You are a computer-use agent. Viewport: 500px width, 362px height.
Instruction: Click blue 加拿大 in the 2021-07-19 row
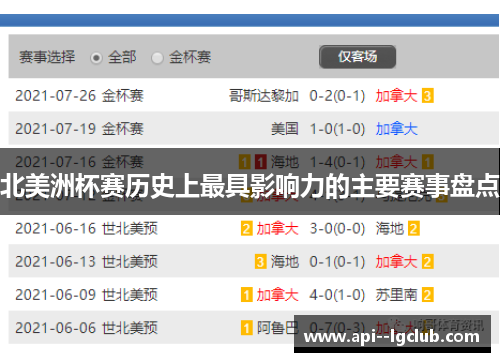pyautogui.click(x=397, y=129)
